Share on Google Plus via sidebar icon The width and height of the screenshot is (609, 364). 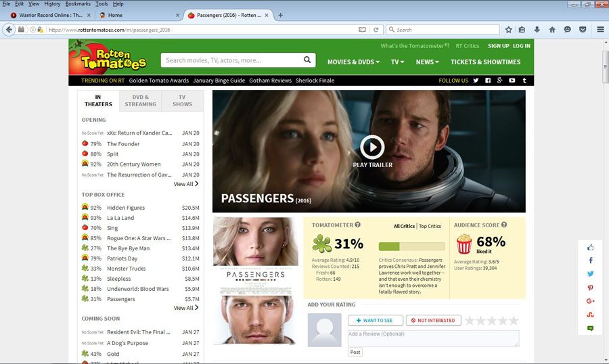pyautogui.click(x=590, y=301)
